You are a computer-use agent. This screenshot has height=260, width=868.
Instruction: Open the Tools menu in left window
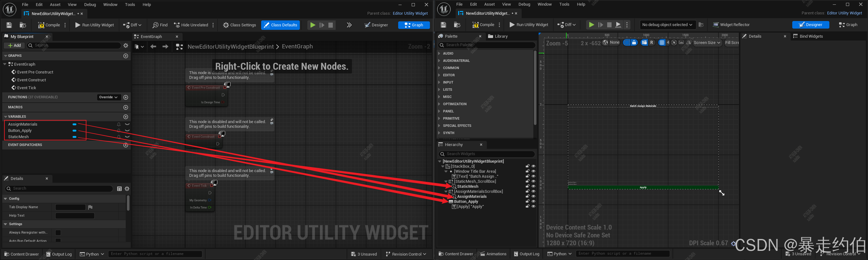130,4
